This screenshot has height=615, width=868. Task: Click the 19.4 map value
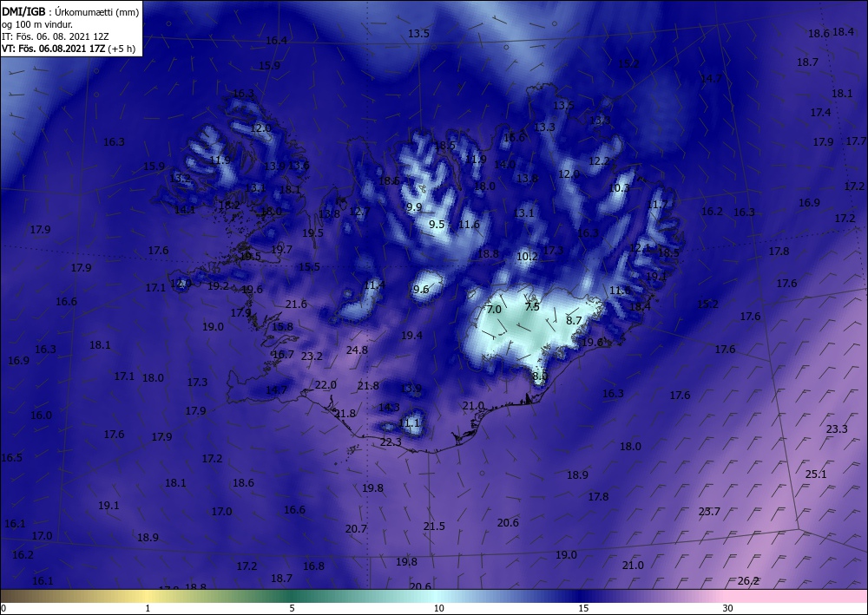pos(411,336)
